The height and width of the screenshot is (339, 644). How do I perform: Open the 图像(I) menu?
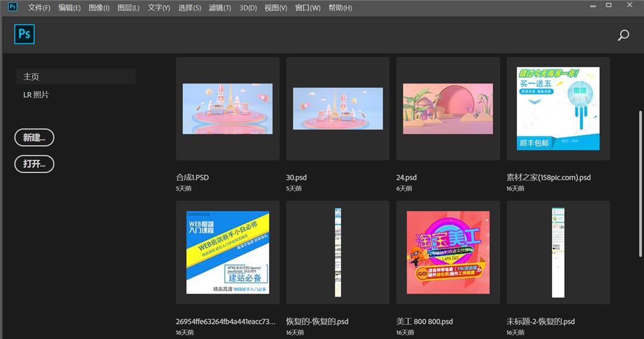click(x=99, y=7)
